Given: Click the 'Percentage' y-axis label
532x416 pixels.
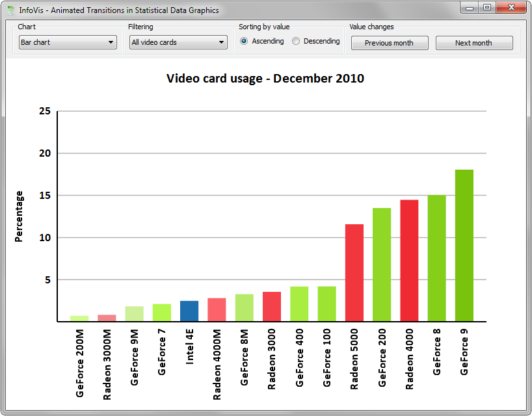Looking at the screenshot, I should click(19, 216).
